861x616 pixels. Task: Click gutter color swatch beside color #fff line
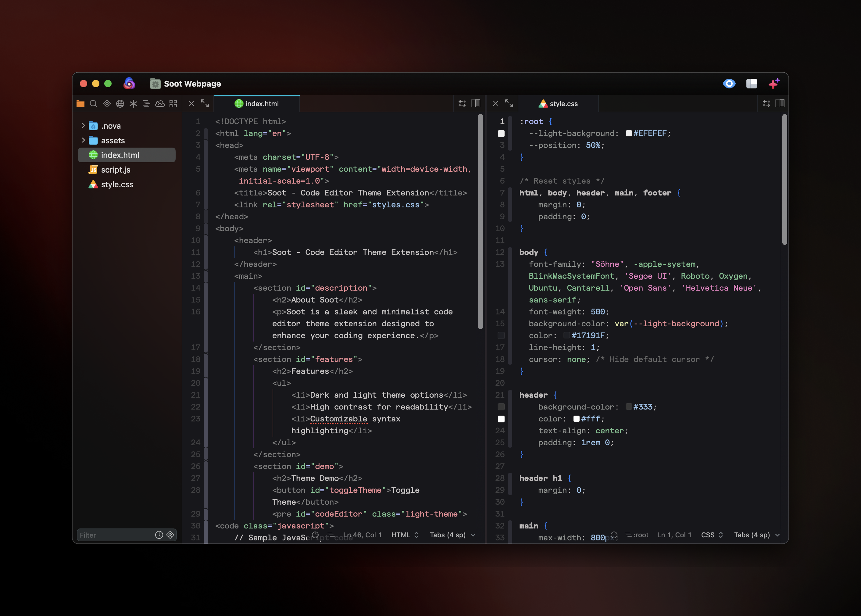click(501, 419)
